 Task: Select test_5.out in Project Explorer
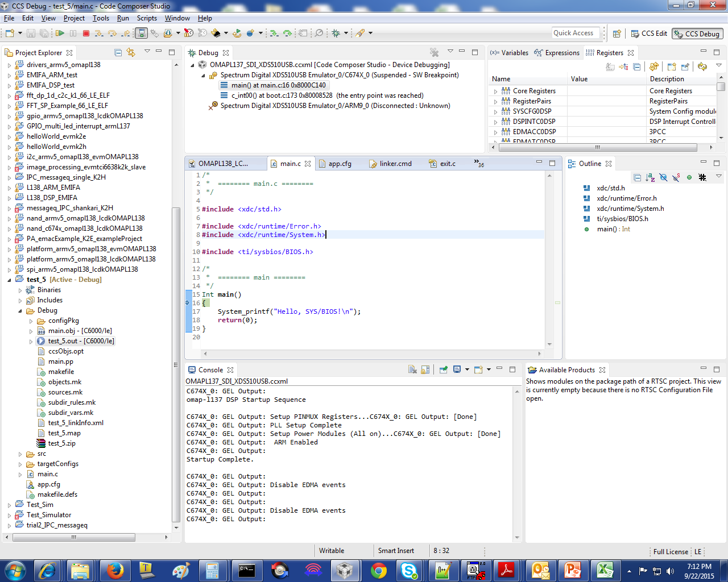75,341
